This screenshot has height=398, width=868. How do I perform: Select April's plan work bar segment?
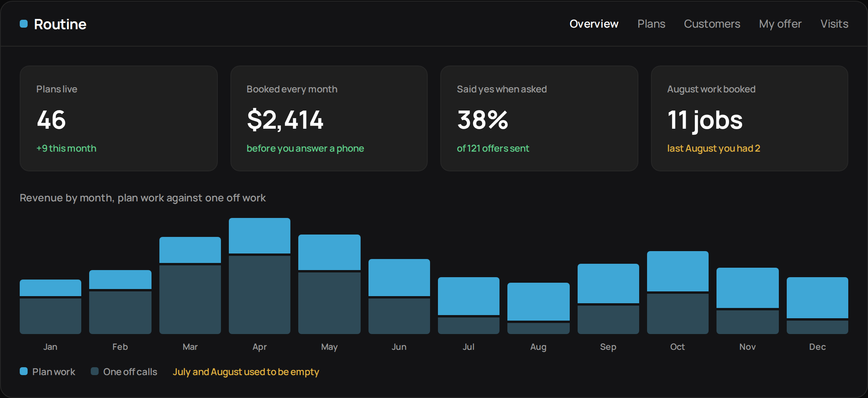coord(260,236)
